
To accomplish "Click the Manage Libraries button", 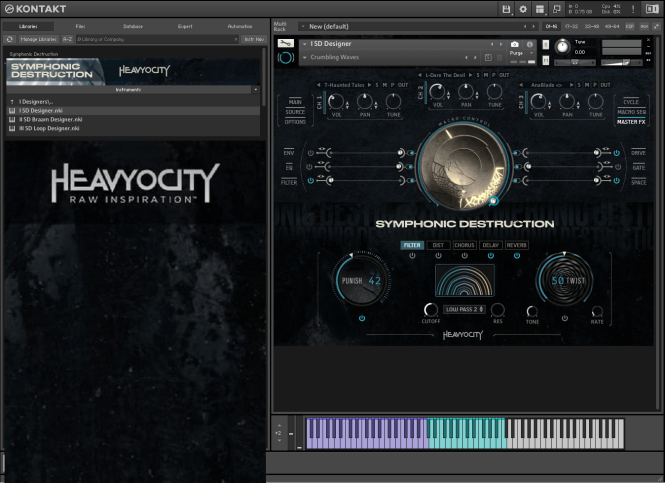I will 39,39.
